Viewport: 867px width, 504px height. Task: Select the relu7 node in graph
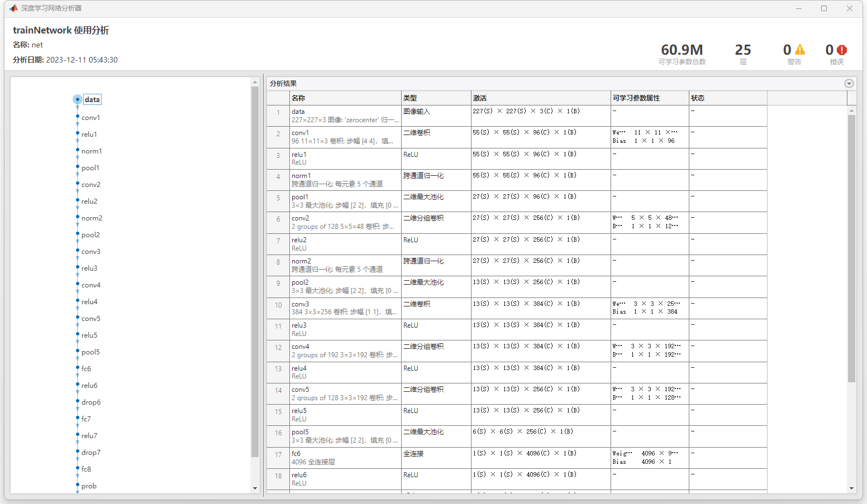tap(89, 436)
